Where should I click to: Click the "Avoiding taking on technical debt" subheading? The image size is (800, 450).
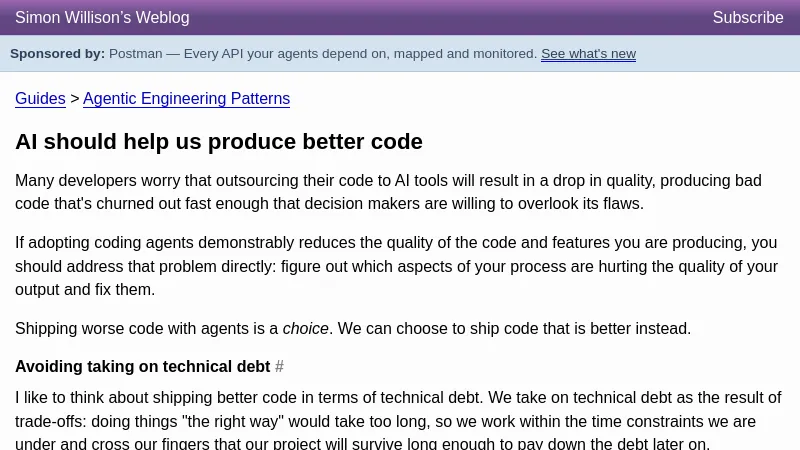[x=142, y=367]
